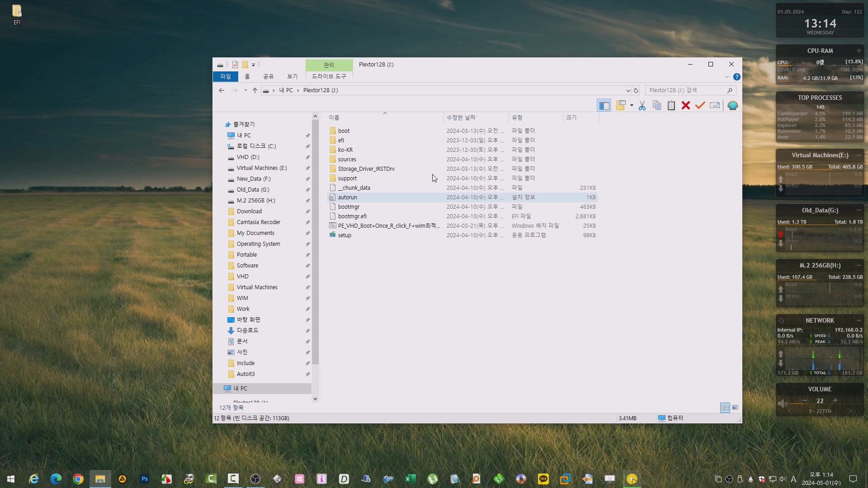This screenshot has width=868, height=488.
Task: Sort by the 이름 column header
Action: [385, 117]
